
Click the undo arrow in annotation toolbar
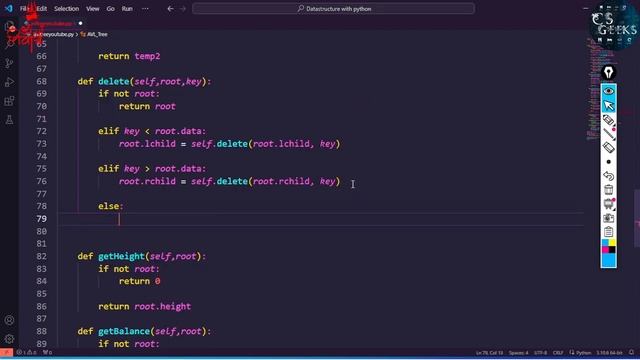coord(609,176)
